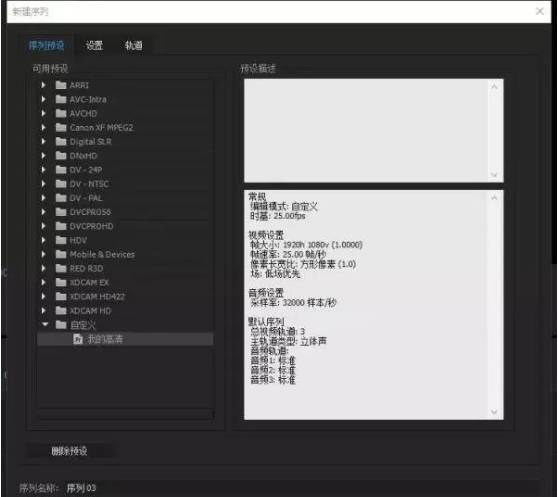Click the 编辑模式: 自定义 text line
558x497 pixels.
coord(284,206)
